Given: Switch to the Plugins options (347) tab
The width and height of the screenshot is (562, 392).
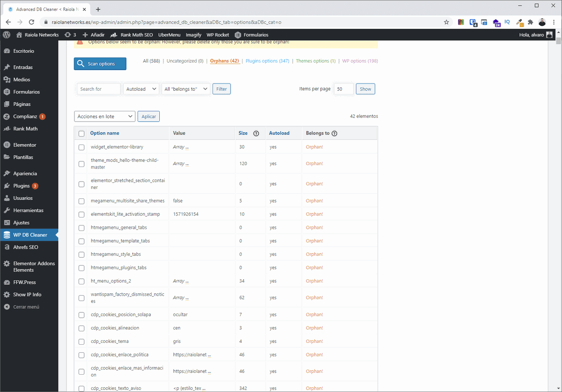Looking at the screenshot, I should [x=267, y=61].
